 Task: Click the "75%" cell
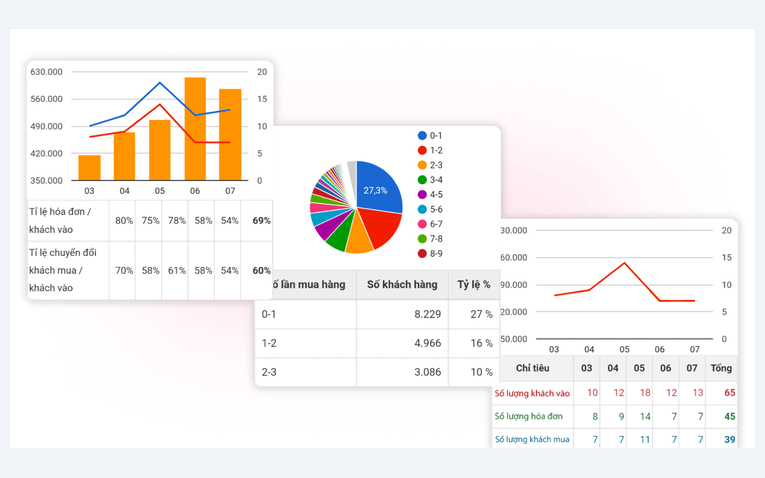tap(150, 220)
